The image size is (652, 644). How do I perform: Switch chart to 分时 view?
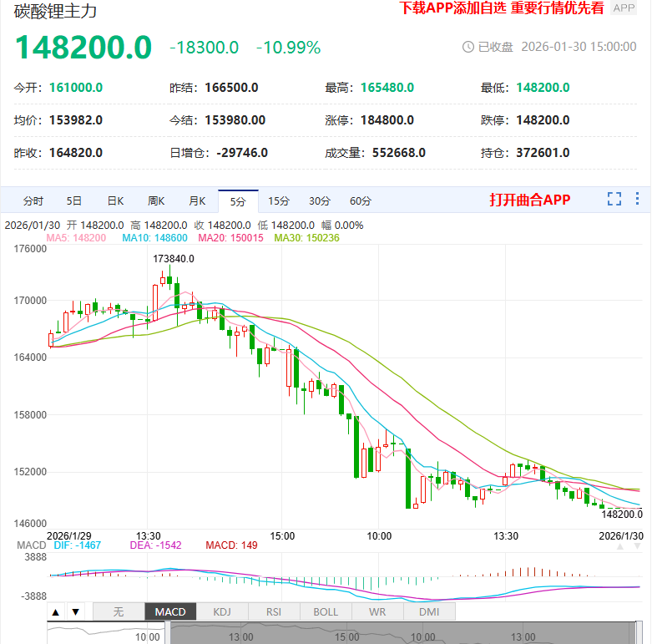(x=33, y=201)
